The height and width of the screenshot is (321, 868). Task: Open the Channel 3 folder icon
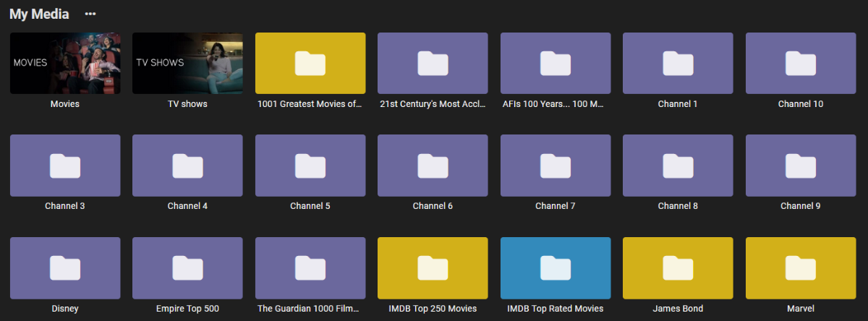pos(65,166)
